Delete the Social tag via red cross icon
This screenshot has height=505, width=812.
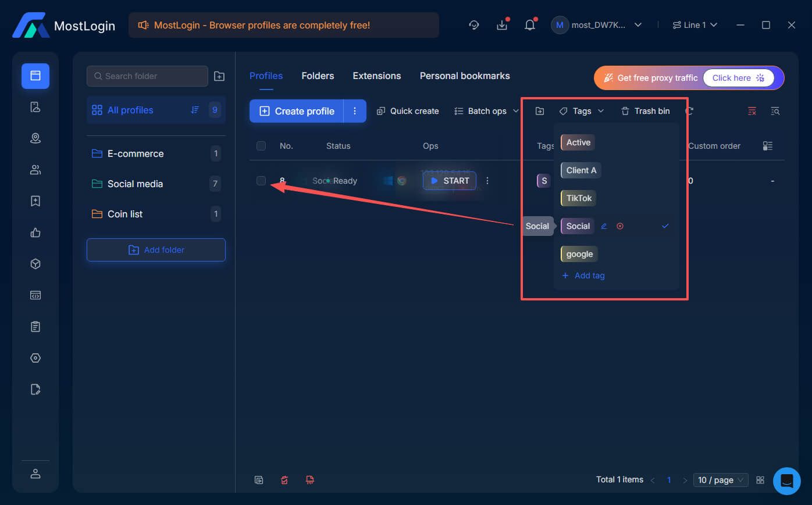point(620,226)
